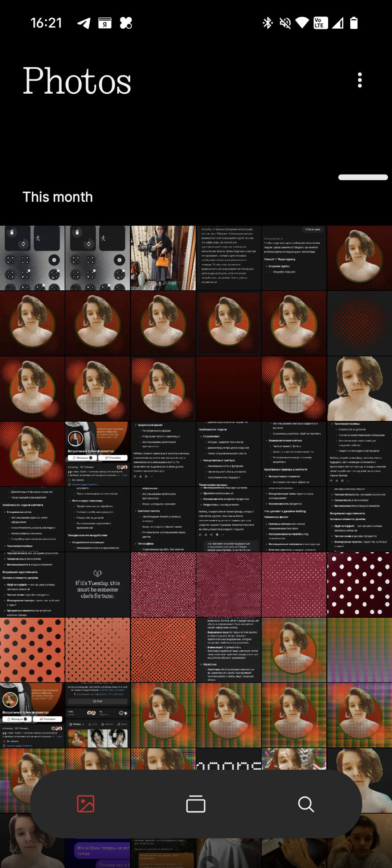Tap the battery icon in status bar
This screenshot has width=392, height=868.
(x=354, y=23)
